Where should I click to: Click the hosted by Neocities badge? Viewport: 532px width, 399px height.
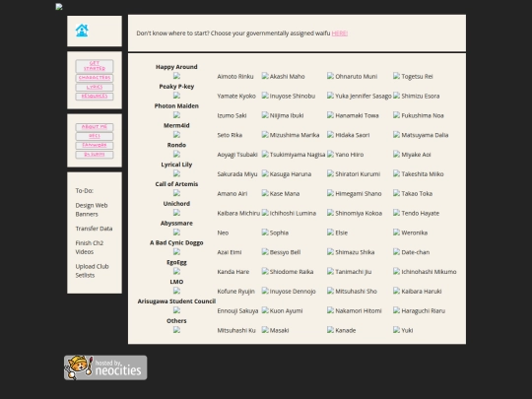pyautogui.click(x=105, y=367)
